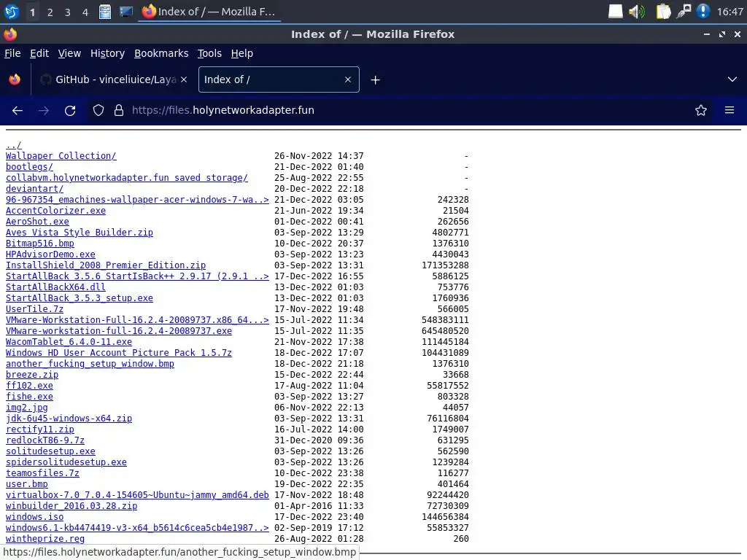This screenshot has width=747, height=560.
Task: Open the Help menu
Action: click(242, 53)
